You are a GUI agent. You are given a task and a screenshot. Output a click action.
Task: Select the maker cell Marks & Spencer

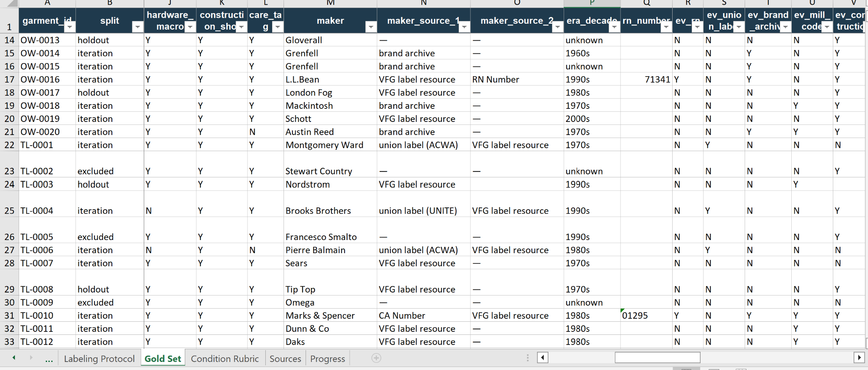coord(330,315)
